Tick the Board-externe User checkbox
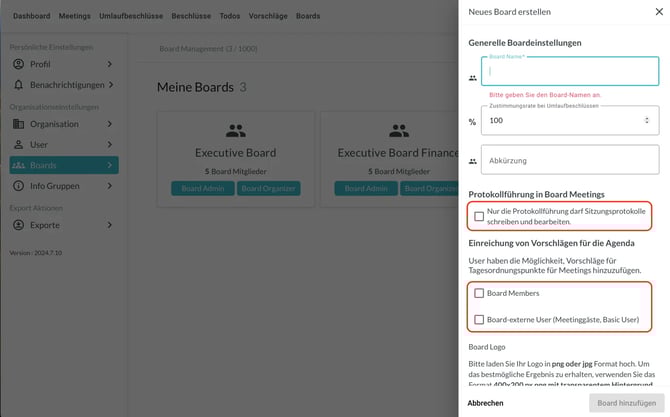This screenshot has height=417, width=670. pos(480,320)
